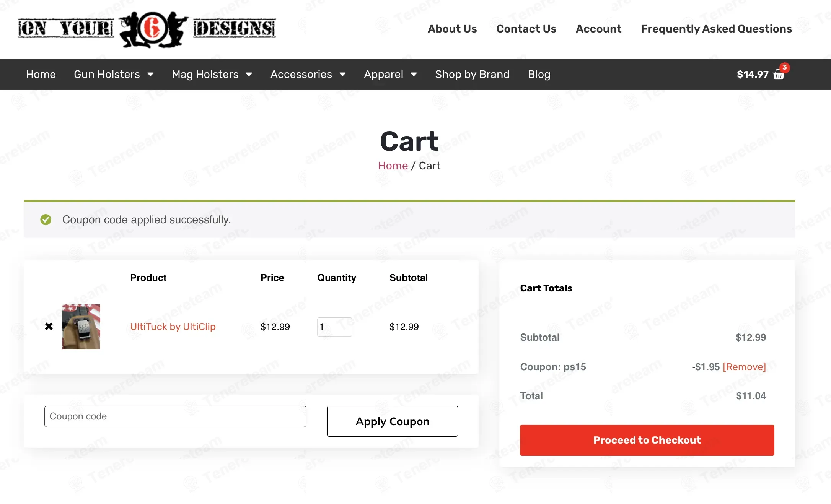This screenshot has height=504, width=831.
Task: Focus the Coupon code input field
Action: pyautogui.click(x=175, y=416)
